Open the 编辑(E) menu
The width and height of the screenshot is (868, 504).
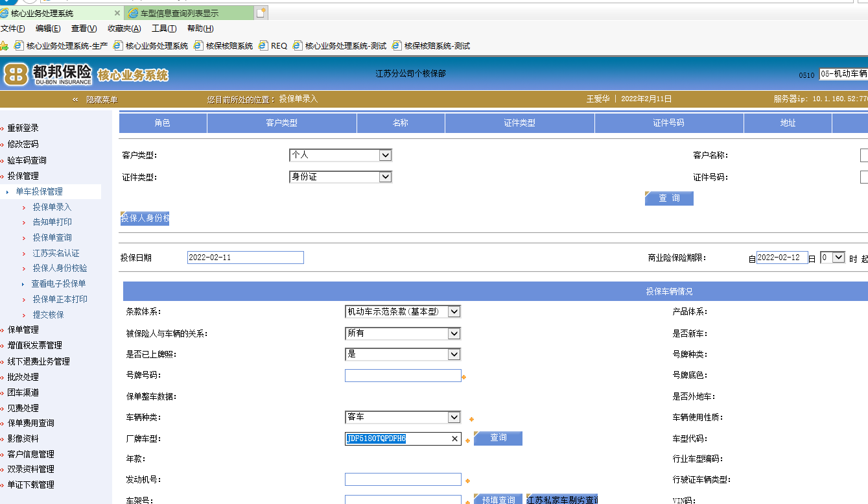48,29
